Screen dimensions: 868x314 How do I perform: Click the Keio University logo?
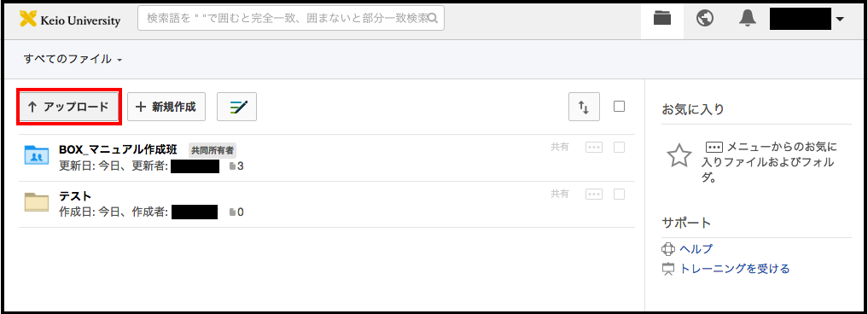pyautogui.click(x=70, y=20)
